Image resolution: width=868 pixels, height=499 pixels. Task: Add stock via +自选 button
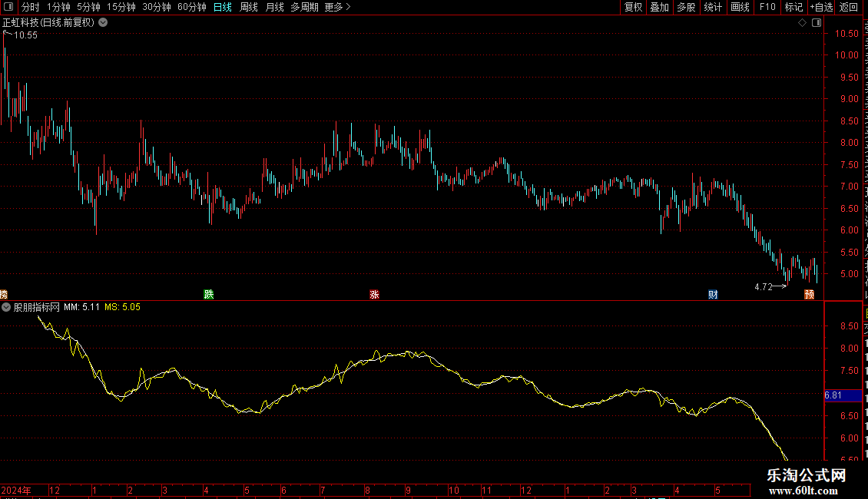(x=821, y=7)
